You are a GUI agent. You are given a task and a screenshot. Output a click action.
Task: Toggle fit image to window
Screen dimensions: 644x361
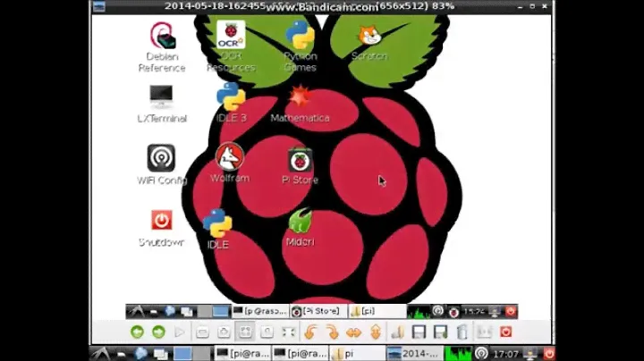(245, 332)
